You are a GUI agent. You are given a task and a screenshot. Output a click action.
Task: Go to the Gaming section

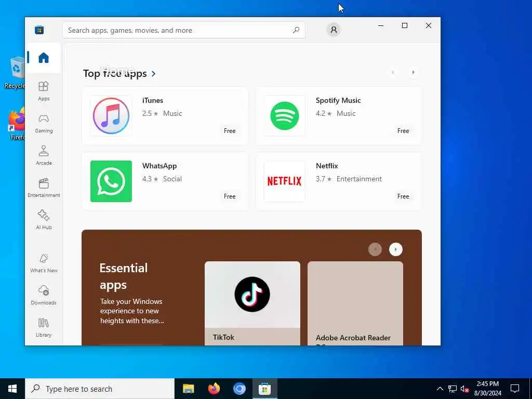coord(44,124)
